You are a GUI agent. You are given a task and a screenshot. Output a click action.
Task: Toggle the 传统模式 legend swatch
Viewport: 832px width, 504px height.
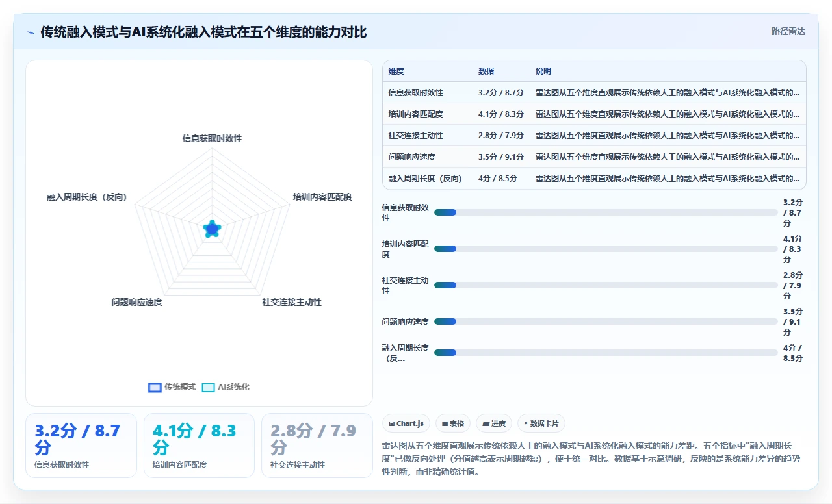click(155, 387)
